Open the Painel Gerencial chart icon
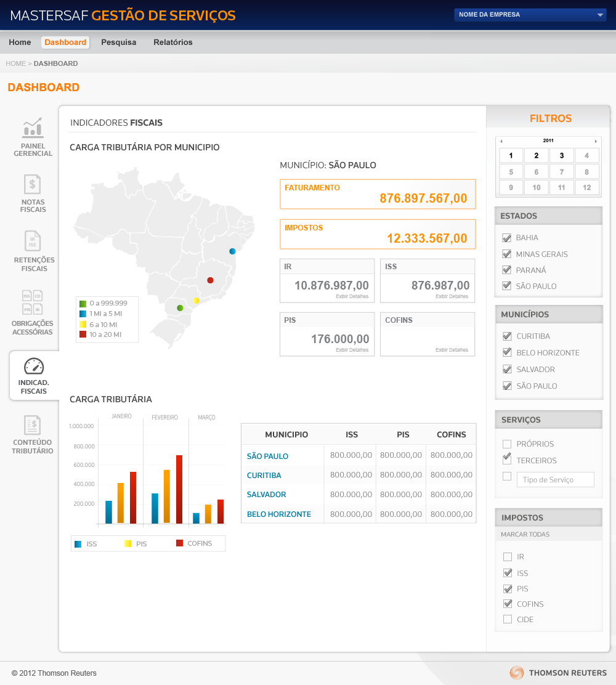The height and width of the screenshot is (685, 616). tap(33, 127)
